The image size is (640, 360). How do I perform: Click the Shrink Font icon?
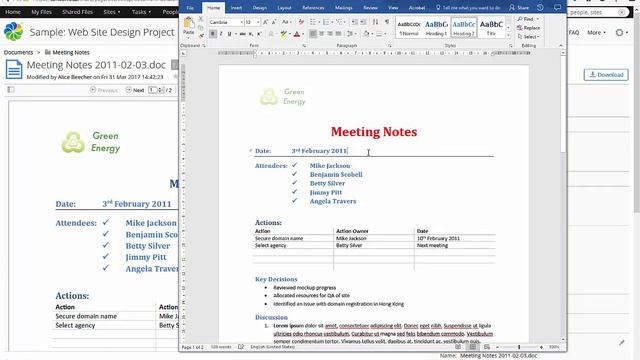pyautogui.click(x=274, y=22)
